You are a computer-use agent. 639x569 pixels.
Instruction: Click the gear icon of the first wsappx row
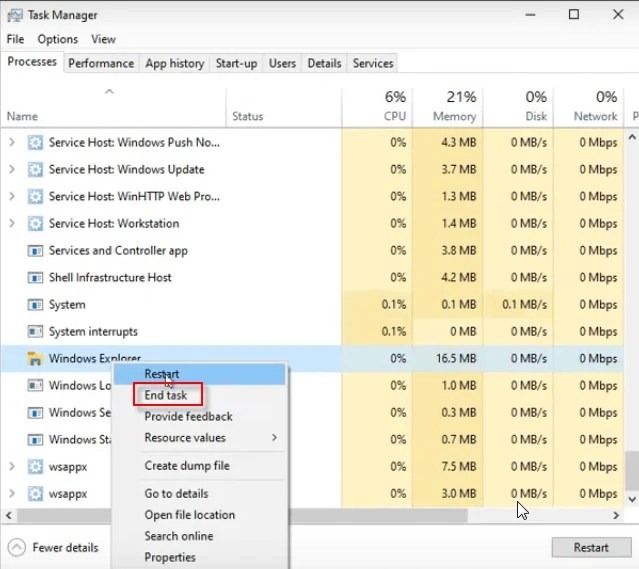click(x=35, y=466)
